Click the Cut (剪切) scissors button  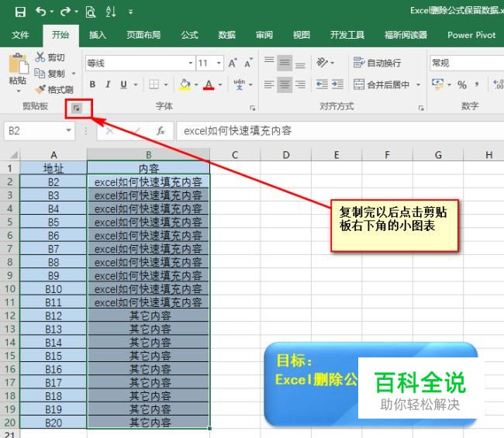click(x=50, y=57)
